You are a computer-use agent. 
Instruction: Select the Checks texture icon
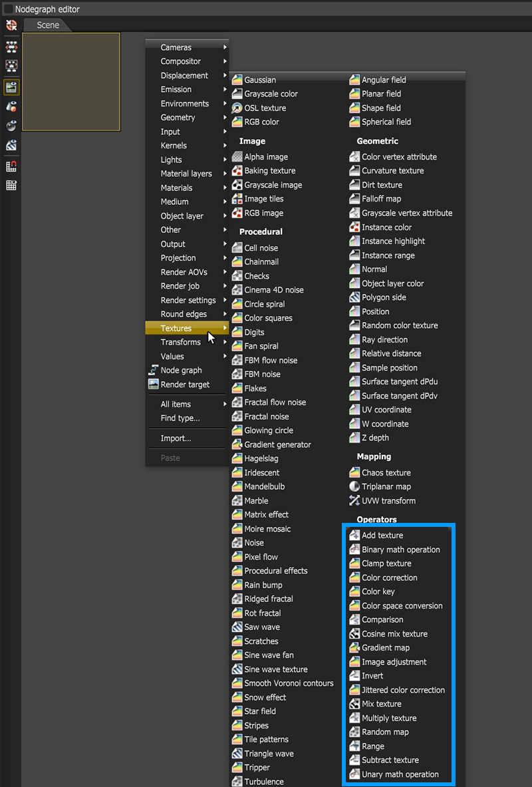tap(237, 276)
